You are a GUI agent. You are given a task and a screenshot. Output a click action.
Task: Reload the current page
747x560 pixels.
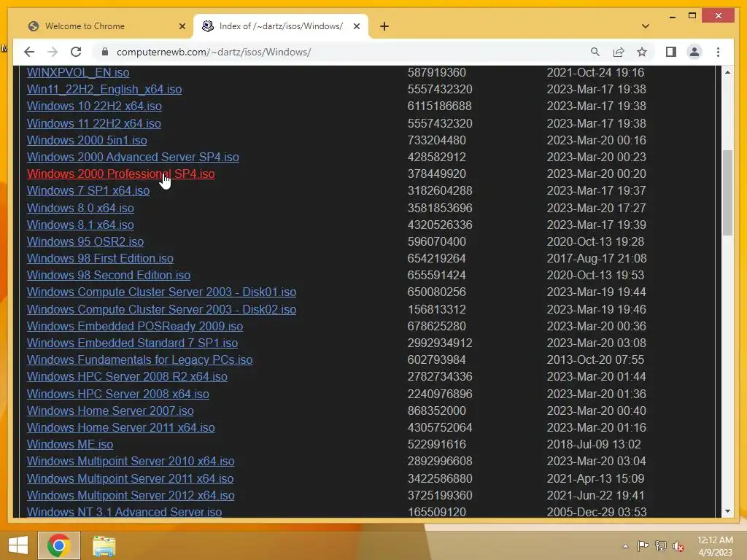[x=76, y=52]
